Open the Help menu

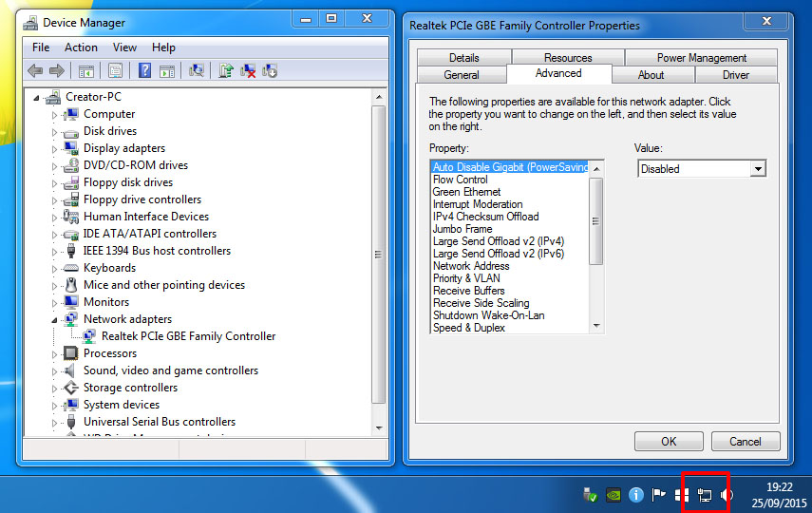(x=163, y=47)
